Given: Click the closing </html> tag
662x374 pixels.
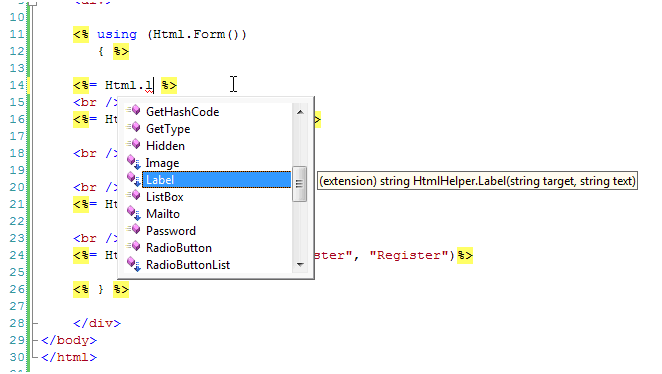Looking at the screenshot, I should (69, 357).
